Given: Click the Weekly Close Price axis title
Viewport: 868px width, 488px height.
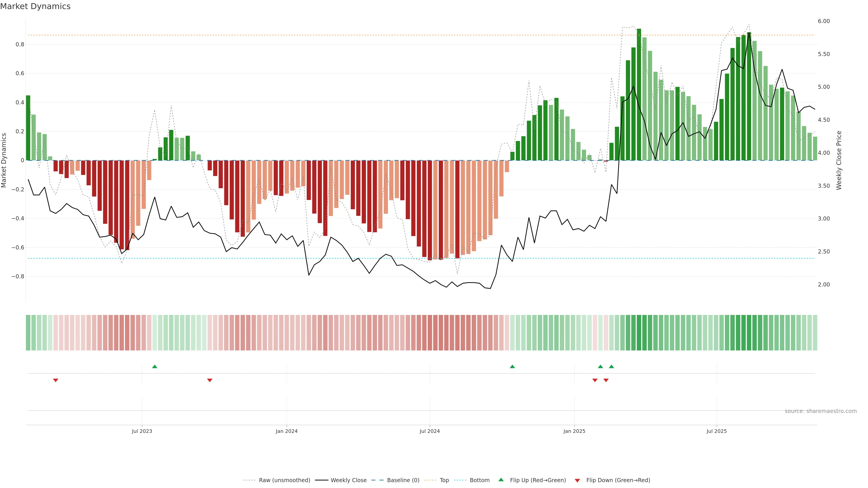Looking at the screenshot, I should click(839, 160).
